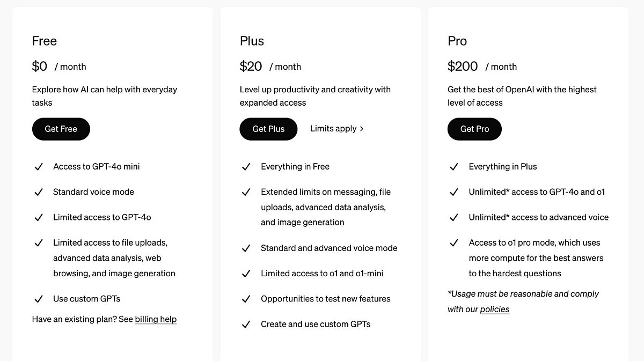Click checkmark beside Standard voice mode in Free
Screen dimensions: 644x361
39,192
